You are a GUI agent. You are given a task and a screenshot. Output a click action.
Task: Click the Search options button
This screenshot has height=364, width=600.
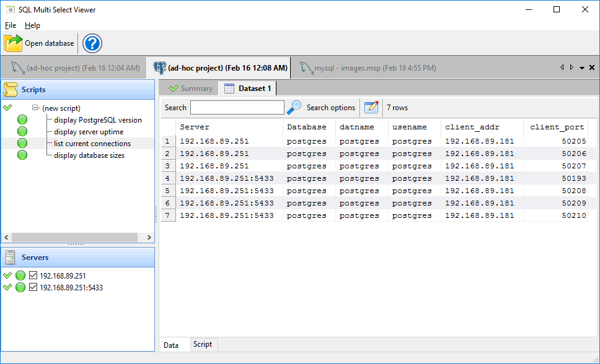[x=331, y=107]
